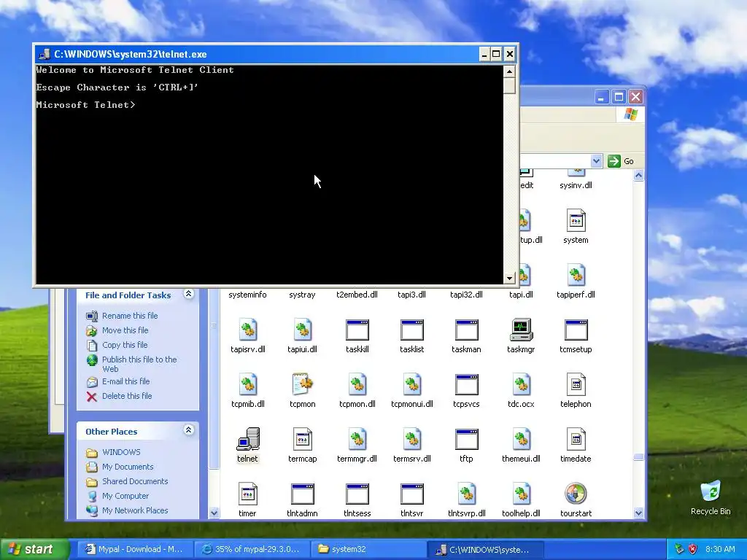Click Move this file
This screenshot has height=560, width=747.
tap(125, 330)
